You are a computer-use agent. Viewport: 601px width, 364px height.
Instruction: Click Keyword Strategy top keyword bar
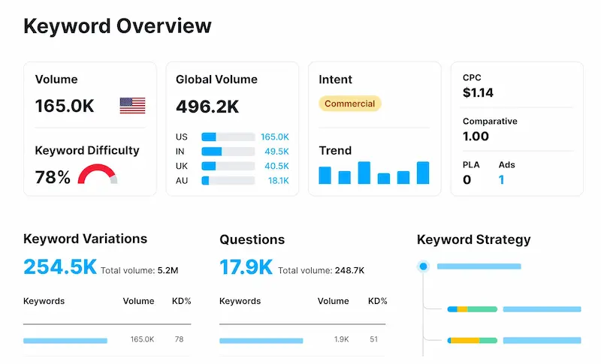click(x=479, y=266)
